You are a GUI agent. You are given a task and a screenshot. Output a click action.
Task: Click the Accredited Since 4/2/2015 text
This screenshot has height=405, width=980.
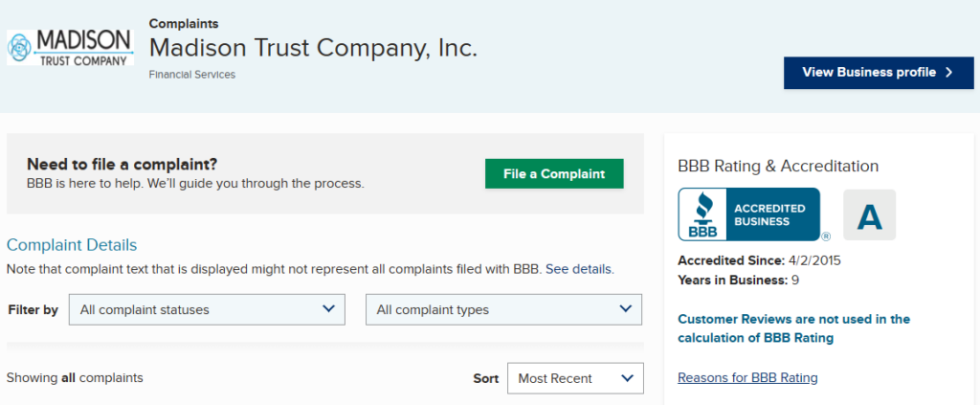coord(759,260)
